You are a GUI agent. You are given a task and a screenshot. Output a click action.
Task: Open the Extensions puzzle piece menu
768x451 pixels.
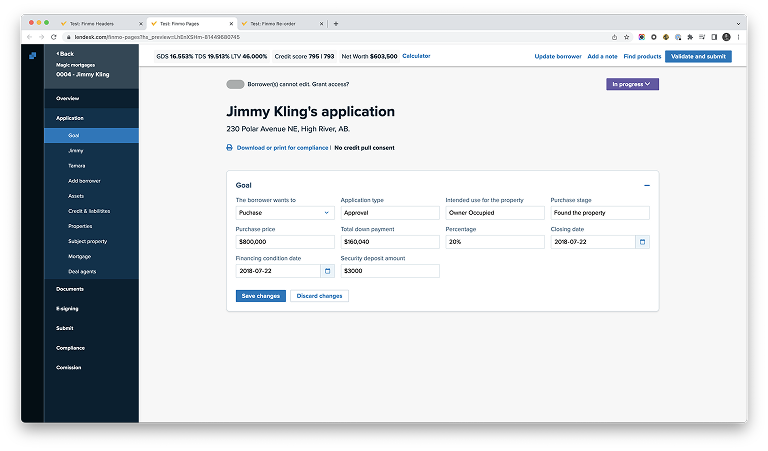[x=690, y=37]
